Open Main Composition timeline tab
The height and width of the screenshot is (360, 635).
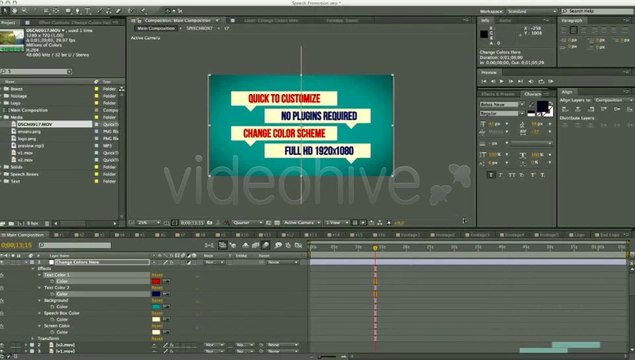click(x=25, y=235)
